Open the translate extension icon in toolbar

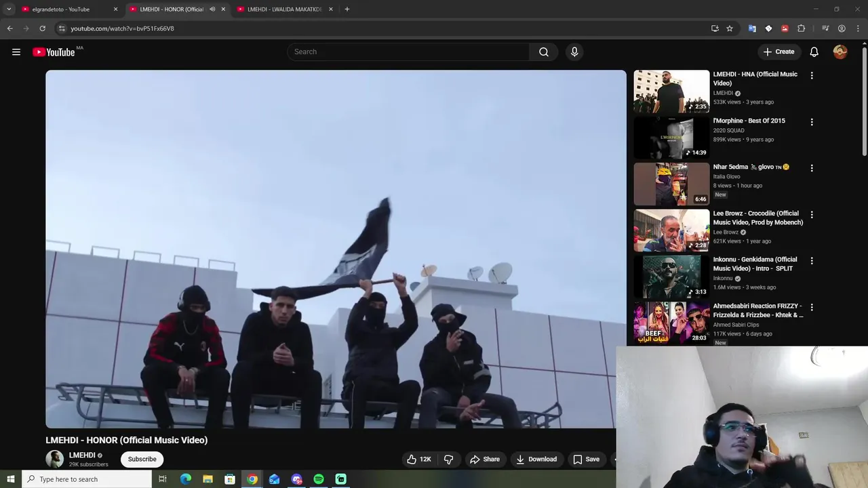coord(752,28)
